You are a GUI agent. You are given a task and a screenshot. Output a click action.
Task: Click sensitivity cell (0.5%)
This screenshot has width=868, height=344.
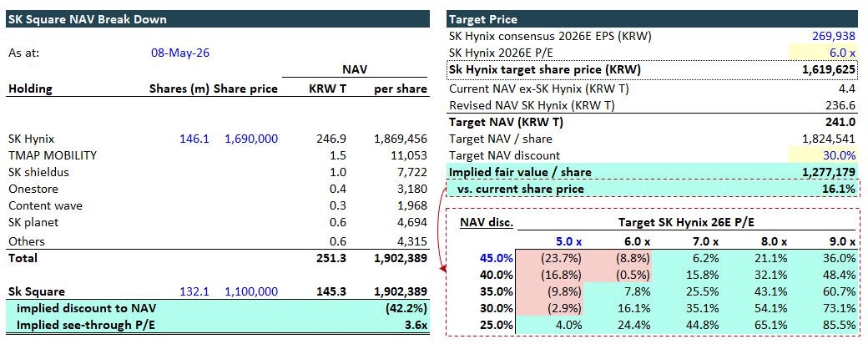pos(633,275)
